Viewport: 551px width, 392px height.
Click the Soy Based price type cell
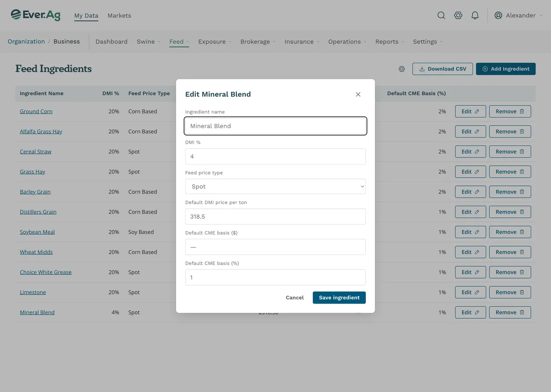pos(141,232)
